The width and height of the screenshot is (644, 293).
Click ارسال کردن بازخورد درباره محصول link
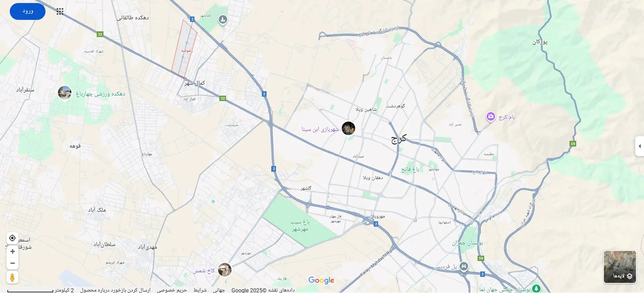click(x=115, y=290)
